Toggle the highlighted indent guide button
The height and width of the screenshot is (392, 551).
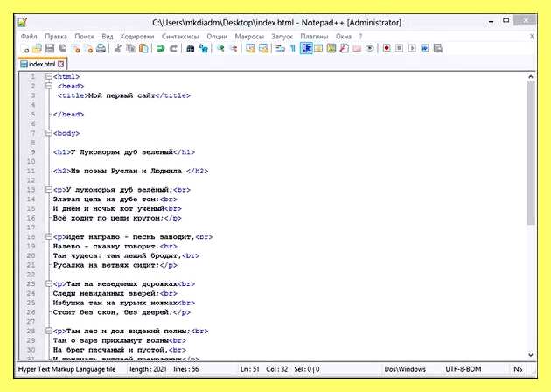(x=306, y=48)
